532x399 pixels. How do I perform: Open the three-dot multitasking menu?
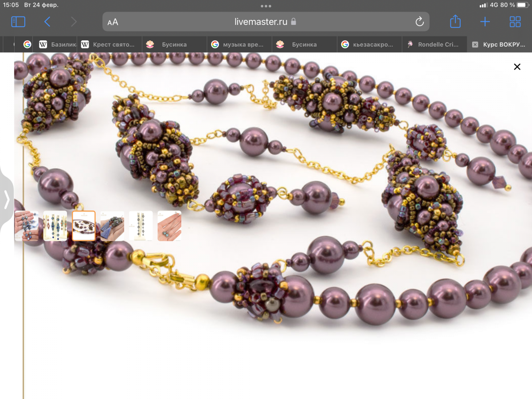click(x=266, y=6)
